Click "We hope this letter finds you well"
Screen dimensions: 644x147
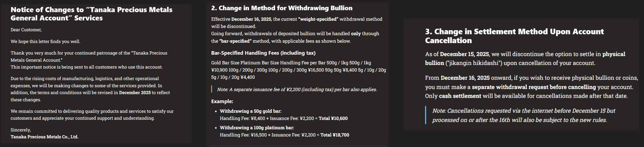tap(45, 41)
